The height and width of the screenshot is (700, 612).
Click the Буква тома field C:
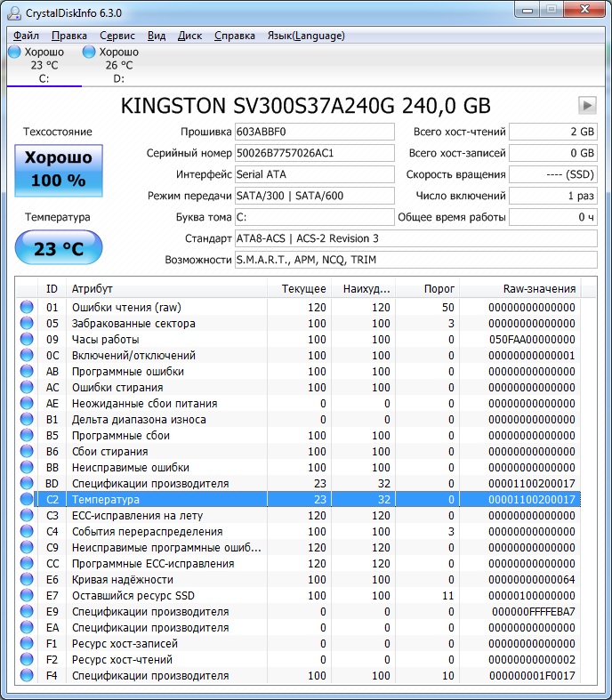(x=315, y=217)
